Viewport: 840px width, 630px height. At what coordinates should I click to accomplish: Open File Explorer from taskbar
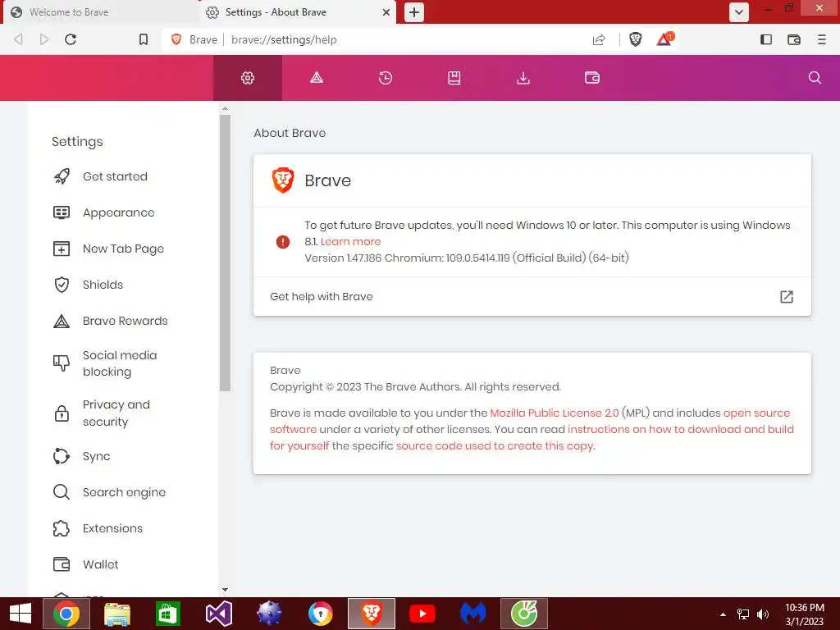click(117, 614)
